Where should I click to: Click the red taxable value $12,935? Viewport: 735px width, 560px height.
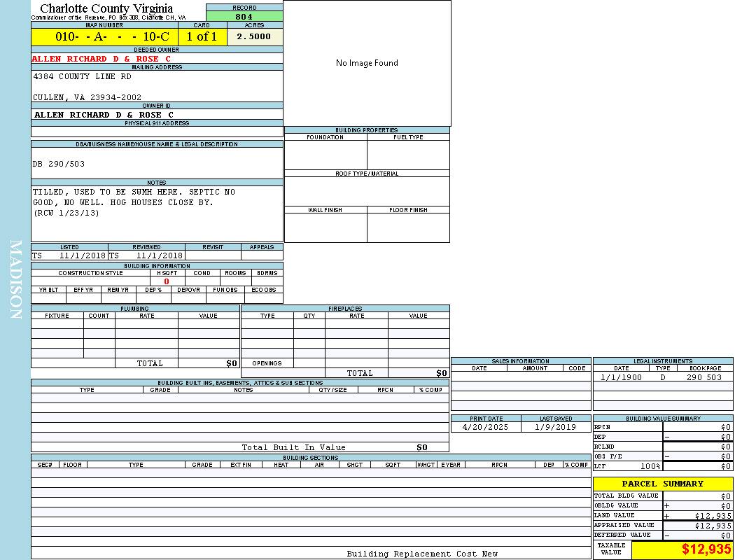706,549
